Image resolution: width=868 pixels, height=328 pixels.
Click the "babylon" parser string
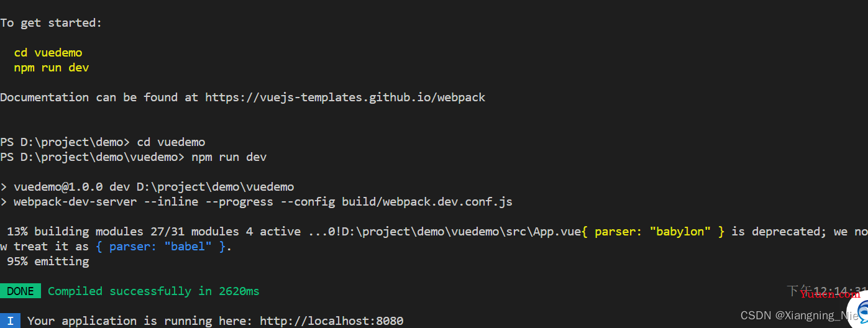click(680, 231)
